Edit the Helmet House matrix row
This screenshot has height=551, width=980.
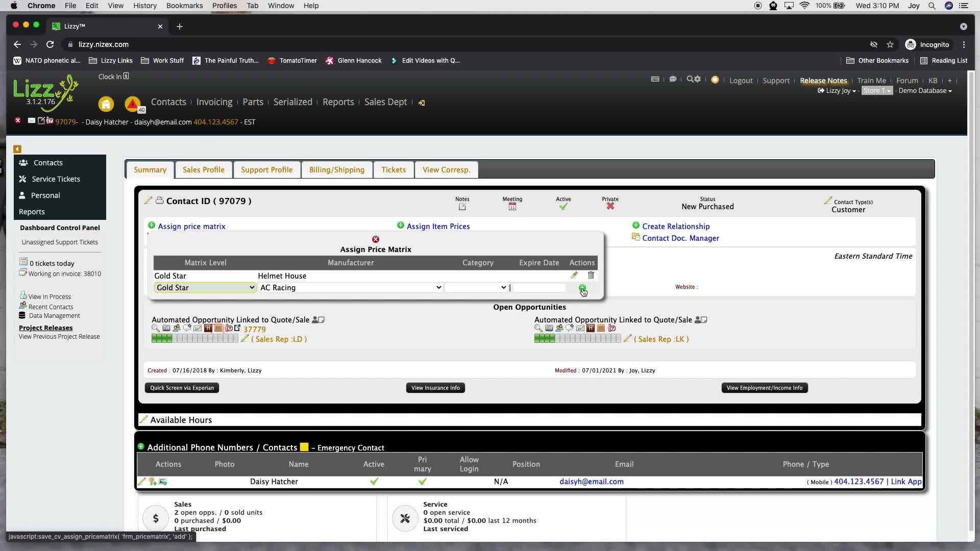tap(574, 275)
